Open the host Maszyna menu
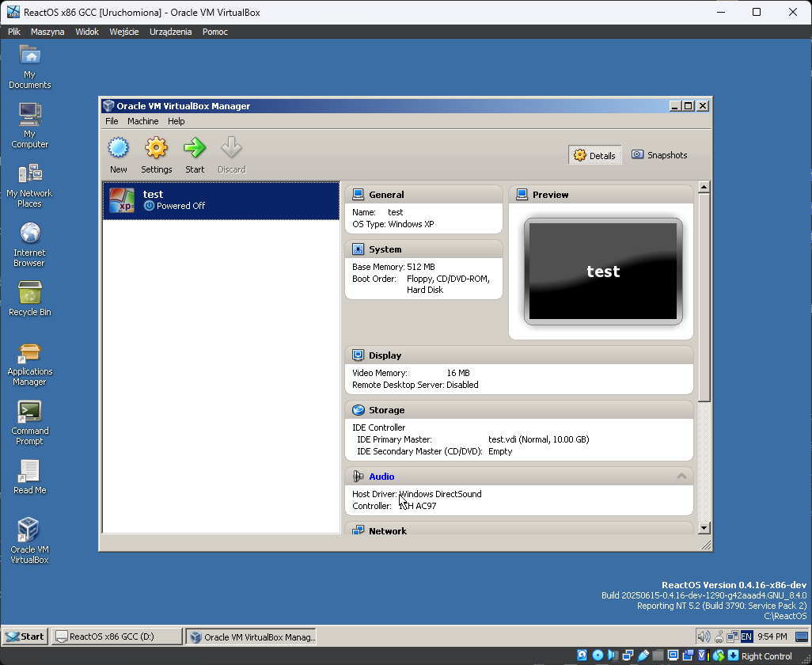Viewport: 812px width, 665px height. point(47,32)
